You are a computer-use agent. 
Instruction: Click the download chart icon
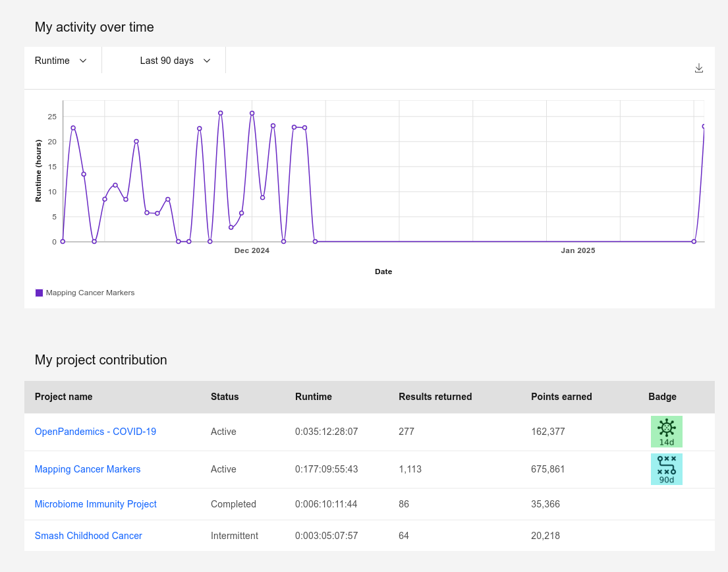pyautogui.click(x=699, y=68)
